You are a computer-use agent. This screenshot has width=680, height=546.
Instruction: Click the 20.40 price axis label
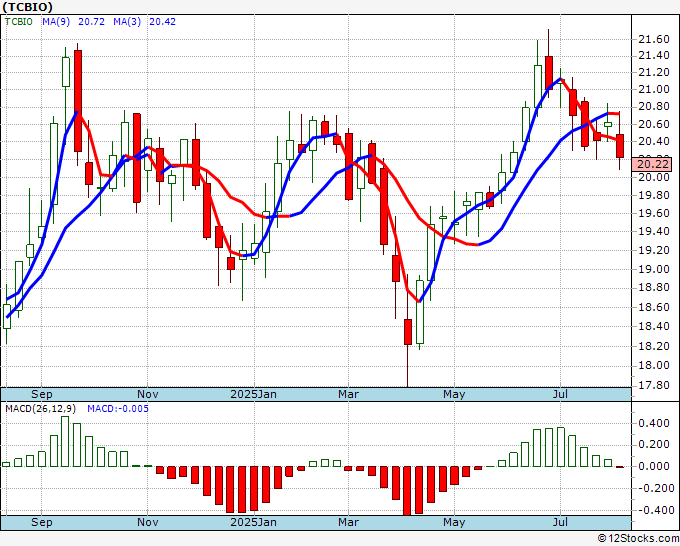click(654, 141)
